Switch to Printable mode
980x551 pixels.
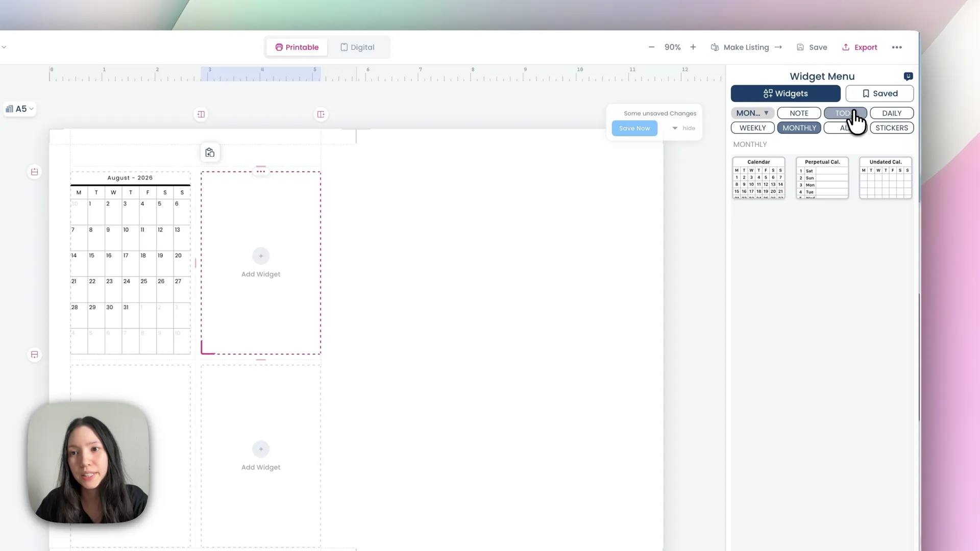tap(297, 47)
